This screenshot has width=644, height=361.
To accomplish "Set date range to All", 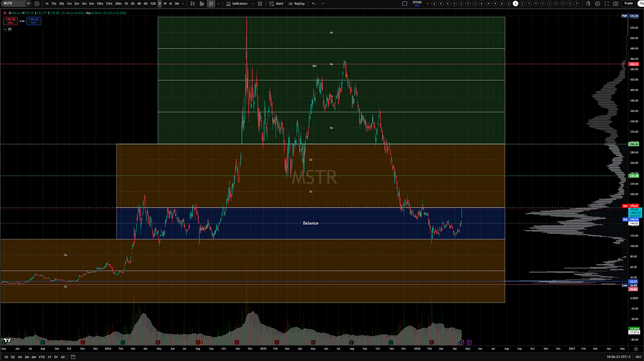I will click(x=62, y=357).
